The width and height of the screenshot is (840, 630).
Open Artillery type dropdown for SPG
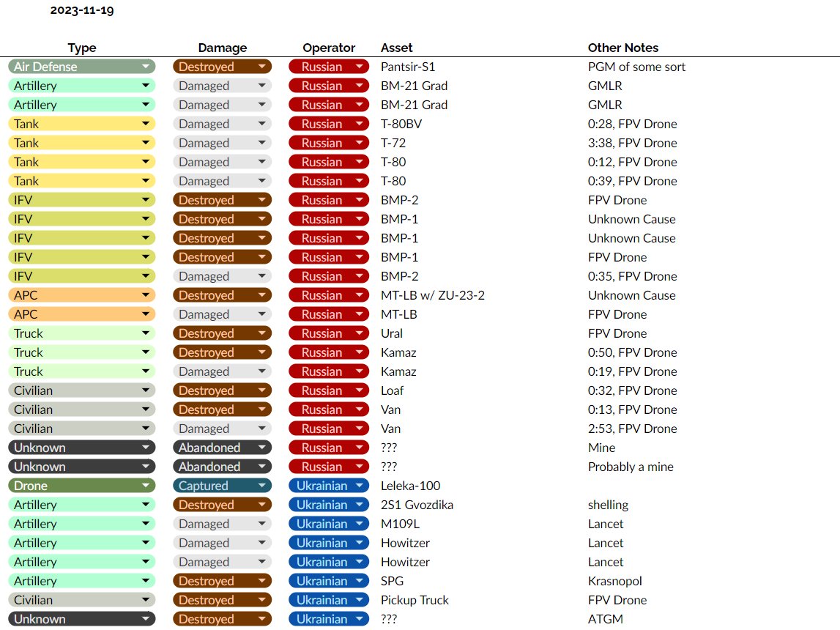tap(81, 581)
